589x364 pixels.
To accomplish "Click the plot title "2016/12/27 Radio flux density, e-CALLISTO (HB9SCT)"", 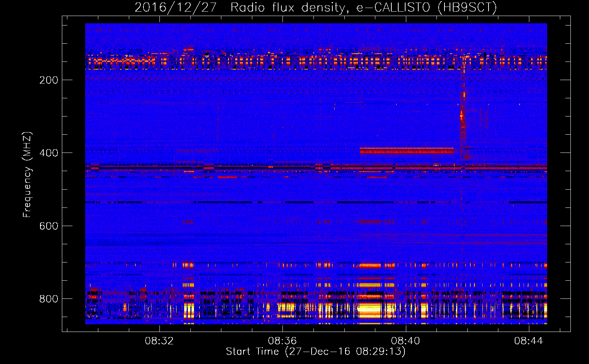I will click(x=316, y=7).
